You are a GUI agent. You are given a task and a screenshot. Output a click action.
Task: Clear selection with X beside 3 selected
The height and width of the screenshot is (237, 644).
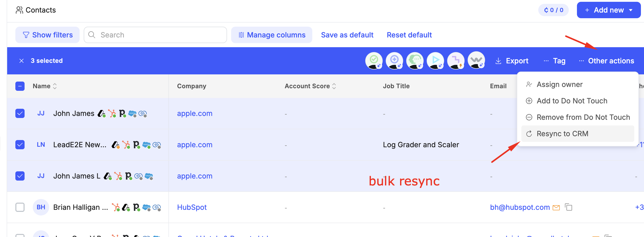pyautogui.click(x=22, y=61)
